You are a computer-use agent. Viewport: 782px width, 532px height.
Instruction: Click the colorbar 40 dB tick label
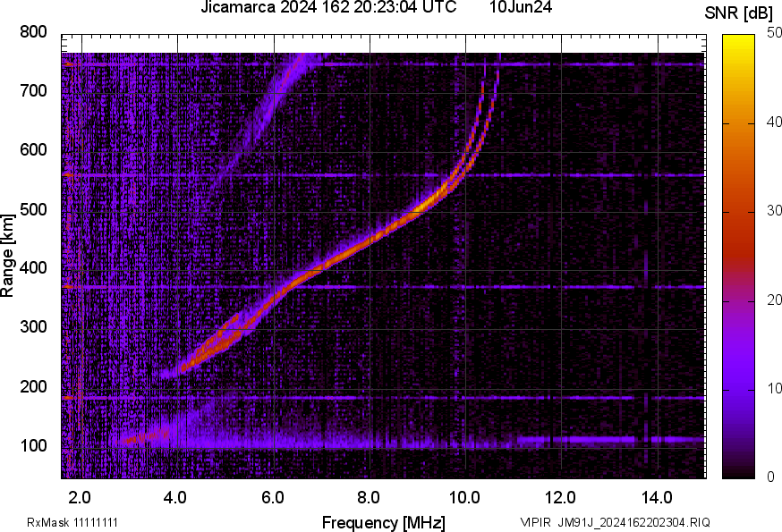(774, 122)
